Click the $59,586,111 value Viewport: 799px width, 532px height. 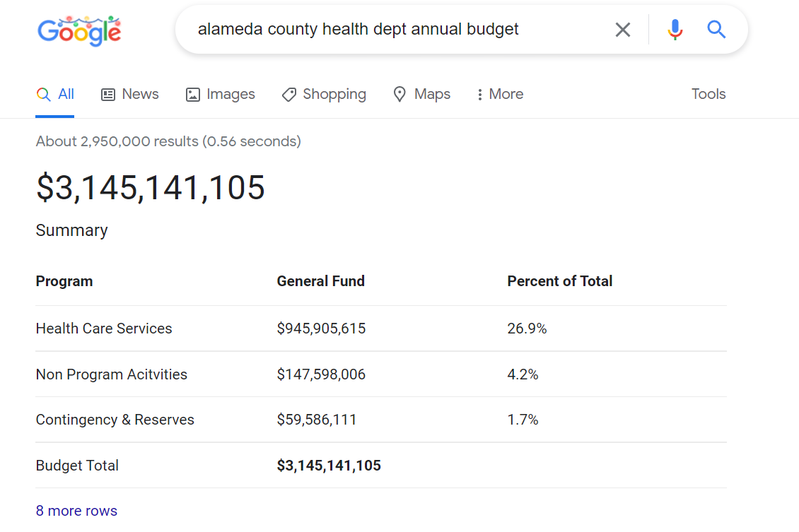(317, 420)
